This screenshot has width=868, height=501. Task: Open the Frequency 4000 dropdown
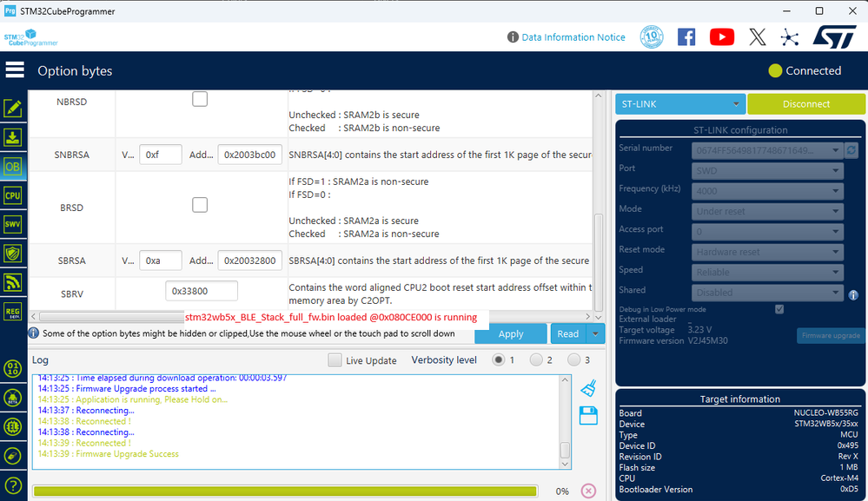click(x=767, y=191)
